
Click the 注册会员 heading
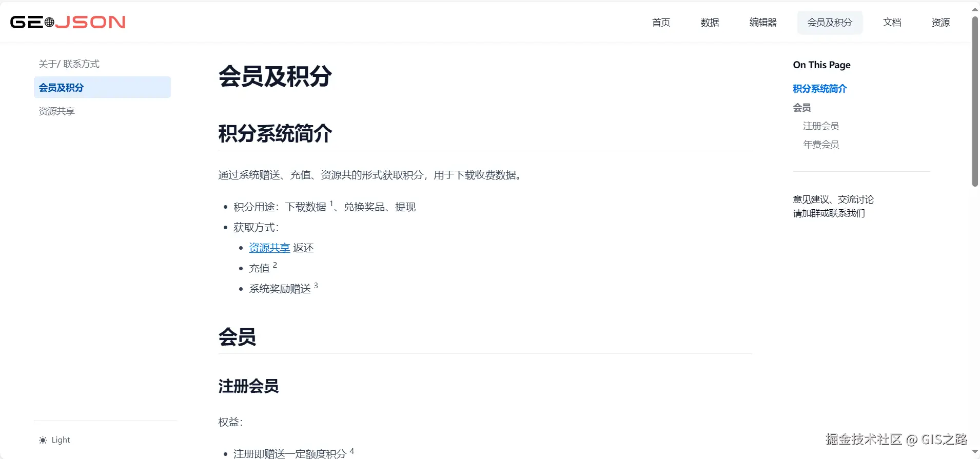pos(248,386)
